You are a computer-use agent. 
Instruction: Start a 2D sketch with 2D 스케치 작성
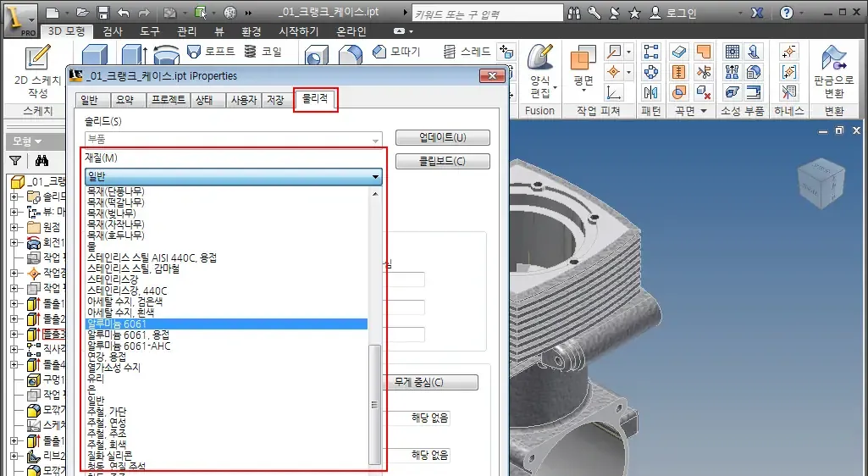tap(37, 73)
